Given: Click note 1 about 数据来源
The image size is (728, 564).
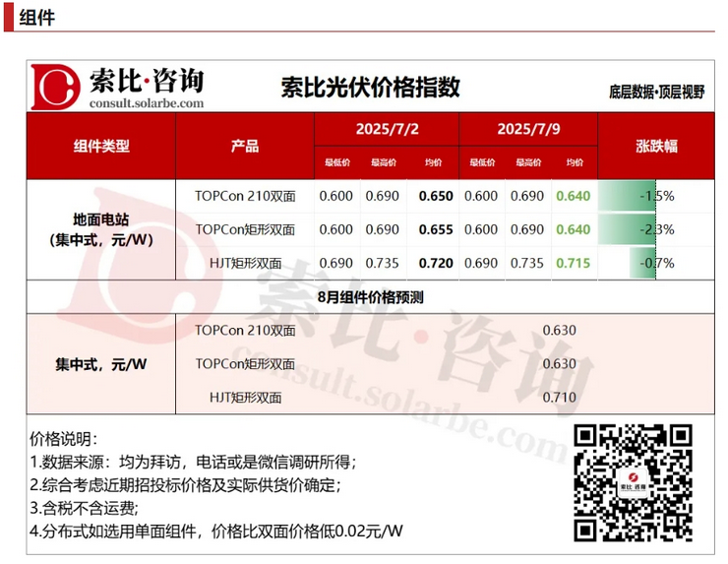Looking at the screenshot, I should 194,462.
